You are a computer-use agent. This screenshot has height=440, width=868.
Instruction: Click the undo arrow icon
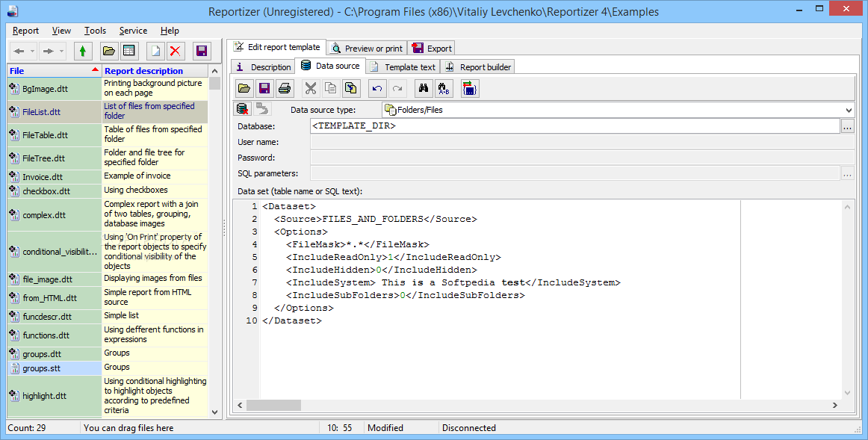pos(377,88)
